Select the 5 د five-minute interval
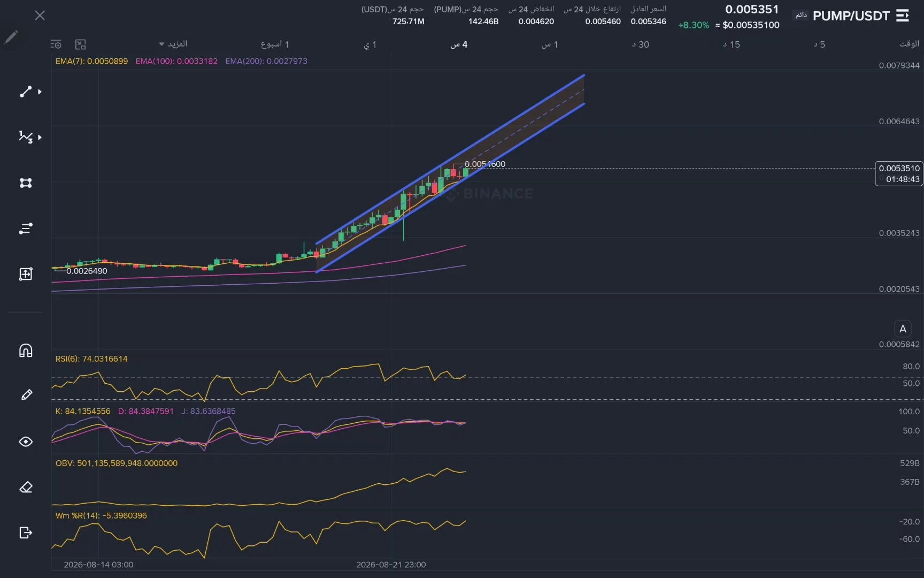The width and height of the screenshot is (924, 578). [819, 44]
